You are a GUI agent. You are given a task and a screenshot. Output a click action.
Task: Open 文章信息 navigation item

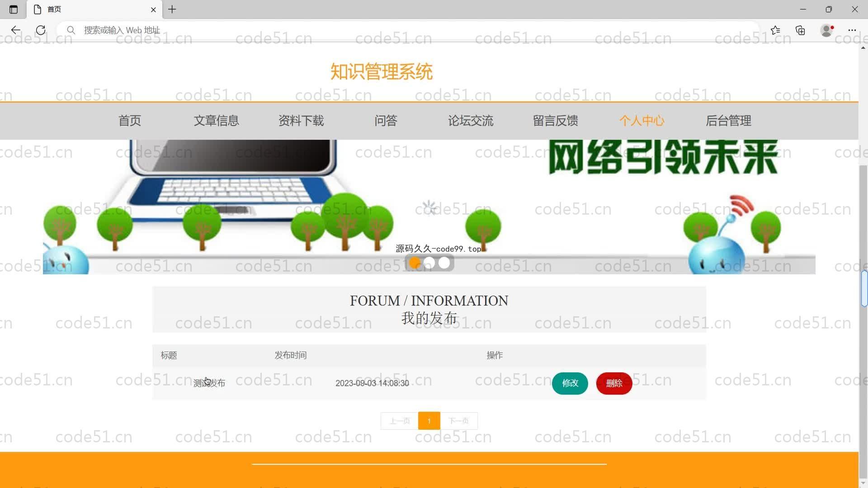(216, 121)
